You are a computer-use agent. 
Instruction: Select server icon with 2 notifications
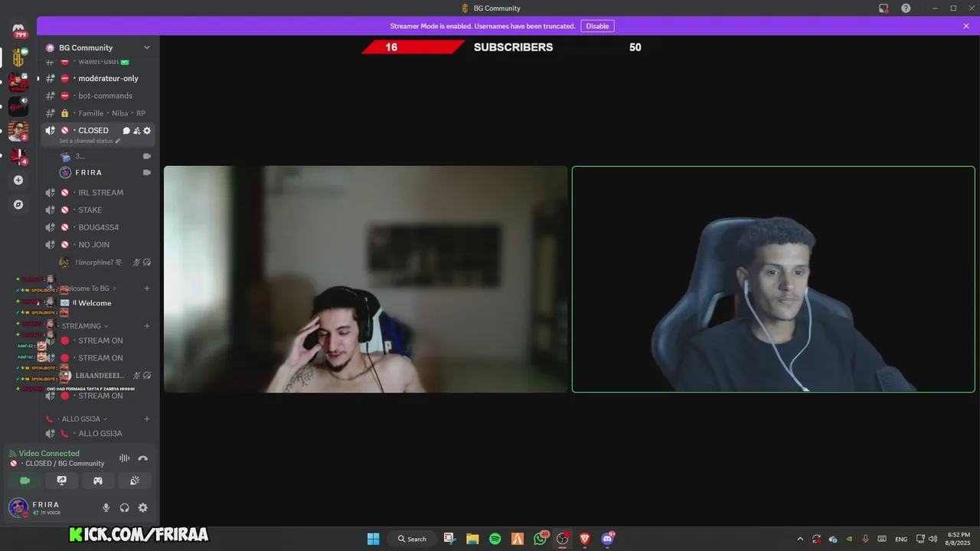coord(18,131)
